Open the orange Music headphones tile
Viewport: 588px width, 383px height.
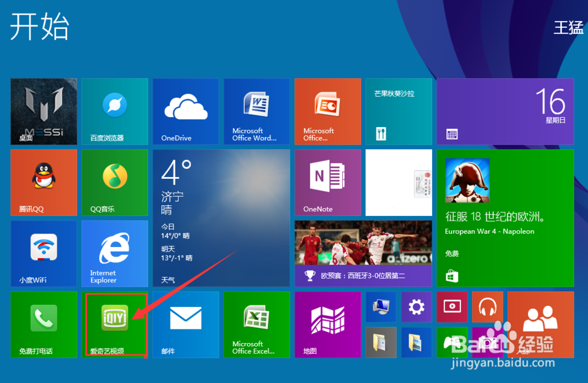[x=487, y=307]
